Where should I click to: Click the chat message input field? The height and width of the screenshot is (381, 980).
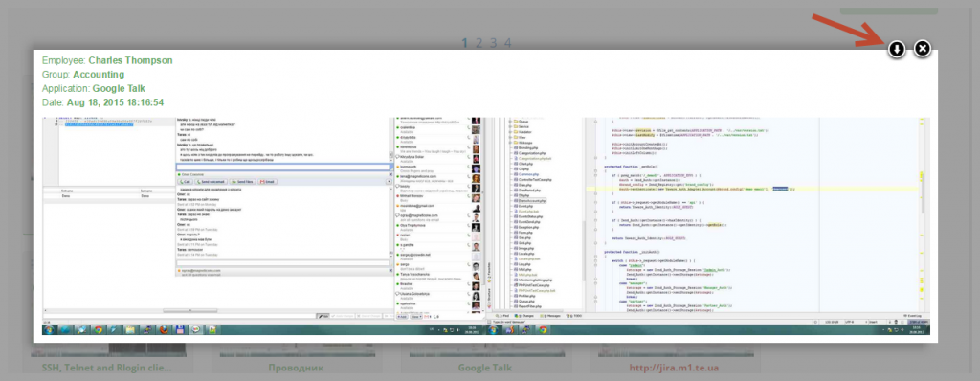(283, 168)
